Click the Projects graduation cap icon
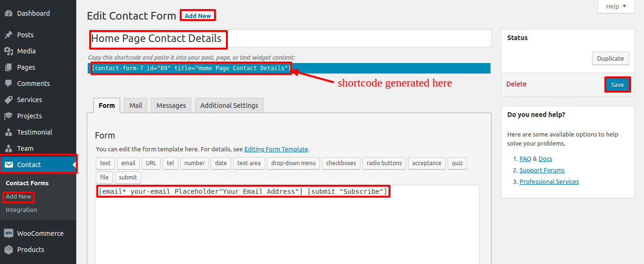The width and height of the screenshot is (644, 264). (x=9, y=116)
